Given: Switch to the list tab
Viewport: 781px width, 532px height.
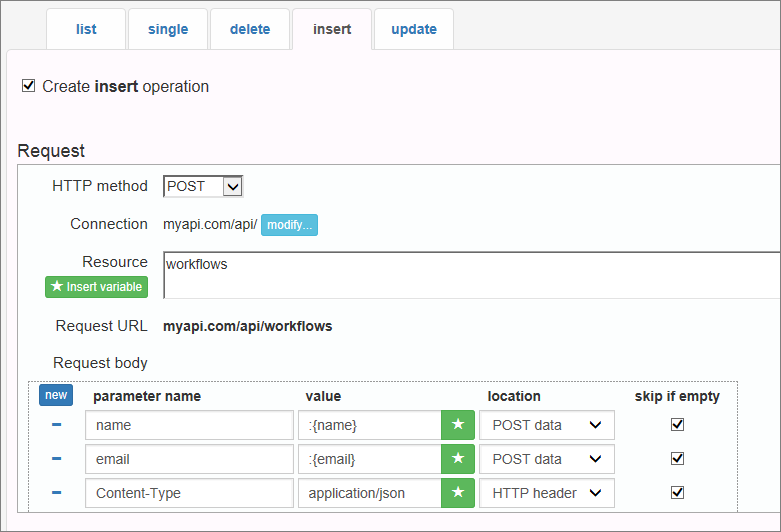Looking at the screenshot, I should click(x=86, y=29).
